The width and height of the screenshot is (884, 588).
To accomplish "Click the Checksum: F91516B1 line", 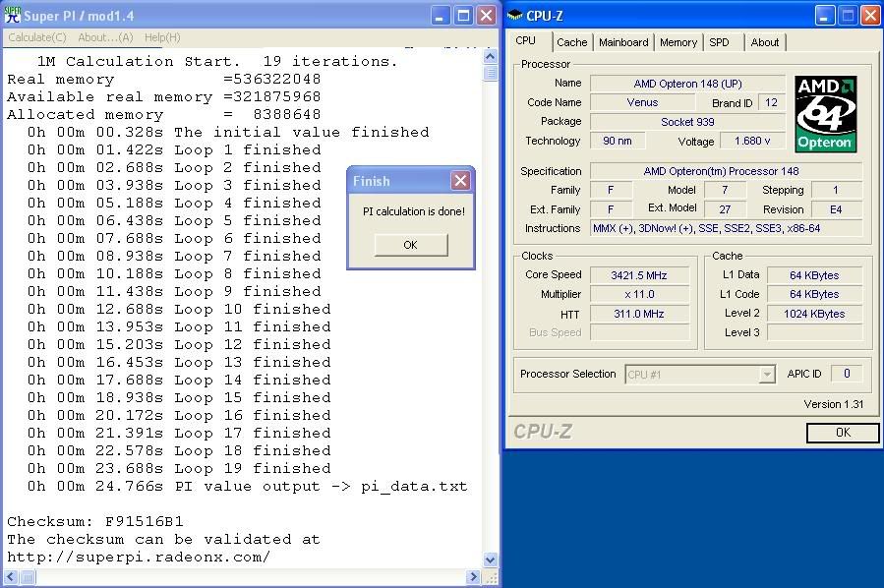I will [95, 521].
